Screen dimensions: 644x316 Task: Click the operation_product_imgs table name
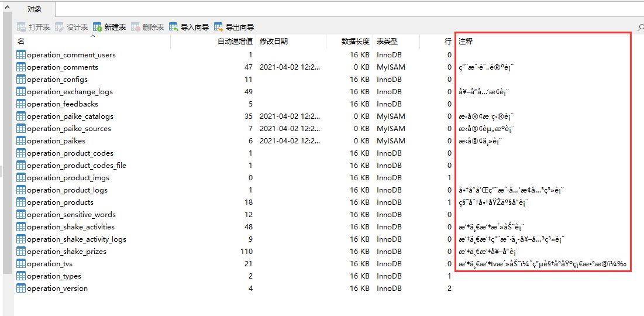click(68, 178)
